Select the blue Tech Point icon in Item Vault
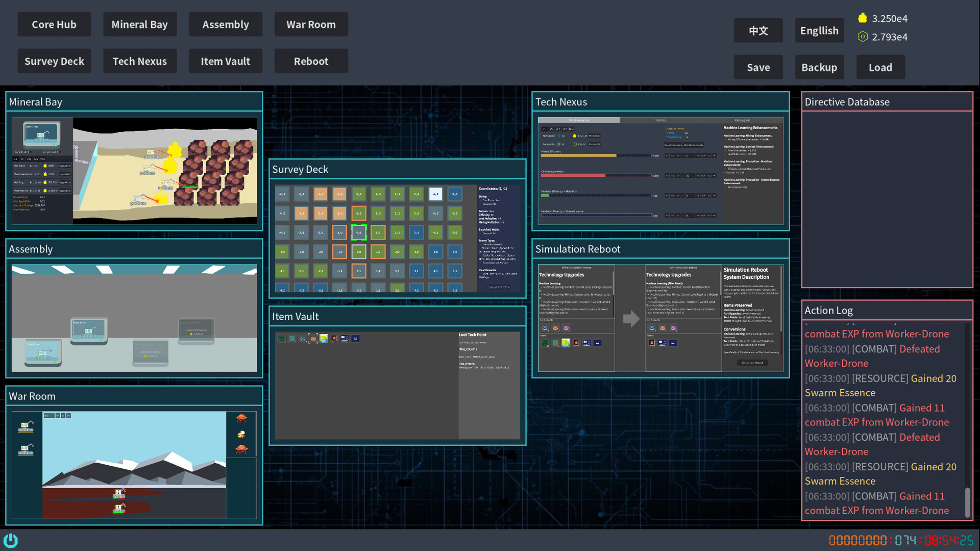This screenshot has height=551, width=980. [303, 338]
